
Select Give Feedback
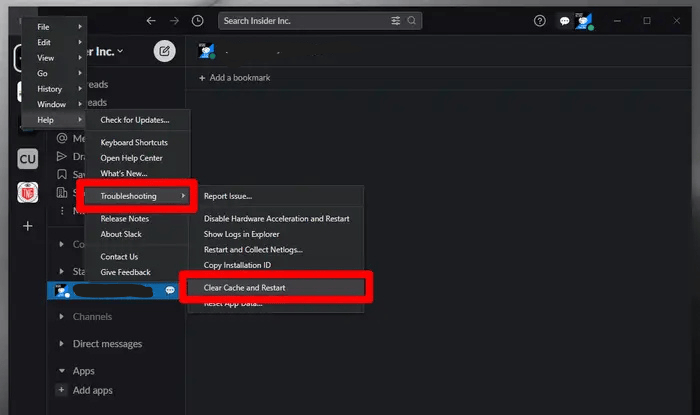click(x=125, y=272)
